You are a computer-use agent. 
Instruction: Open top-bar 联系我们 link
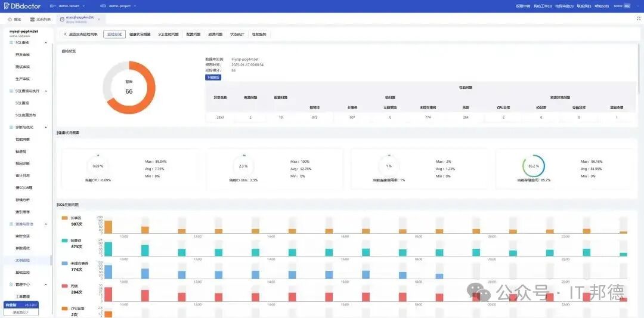tap(584, 6)
